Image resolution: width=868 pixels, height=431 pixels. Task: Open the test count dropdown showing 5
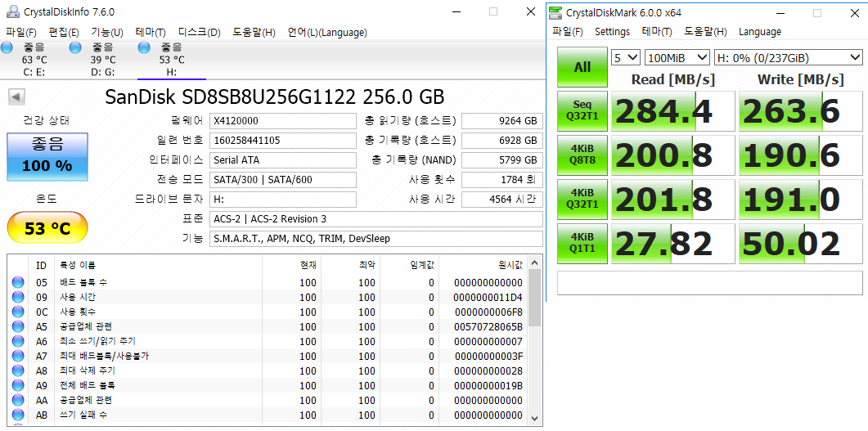point(626,57)
